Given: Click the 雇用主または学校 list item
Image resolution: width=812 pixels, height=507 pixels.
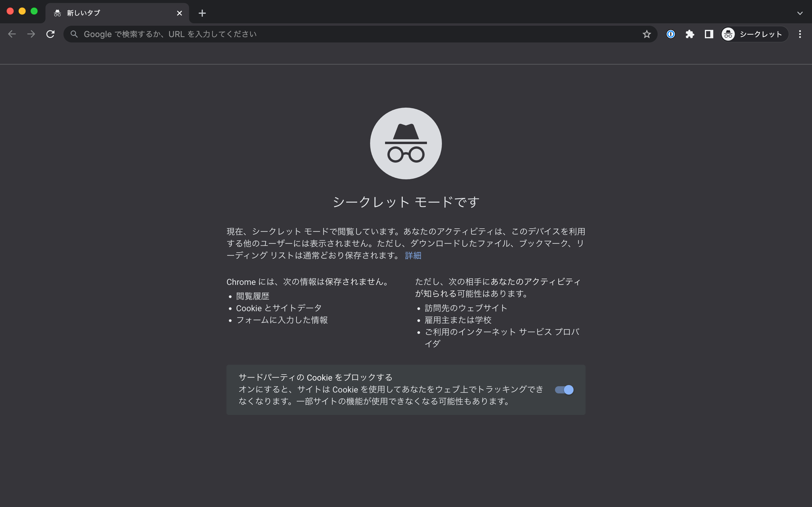Looking at the screenshot, I should click(458, 320).
